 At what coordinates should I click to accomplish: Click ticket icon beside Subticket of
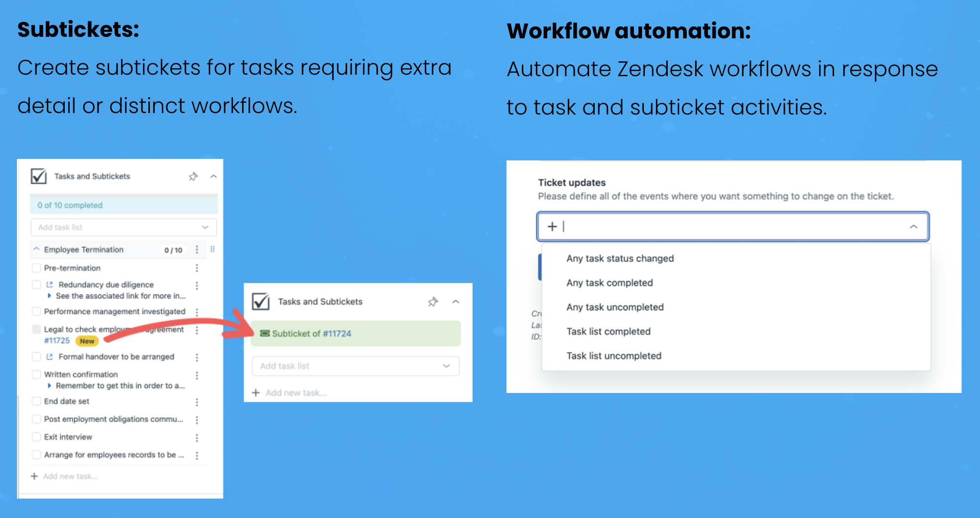click(265, 333)
